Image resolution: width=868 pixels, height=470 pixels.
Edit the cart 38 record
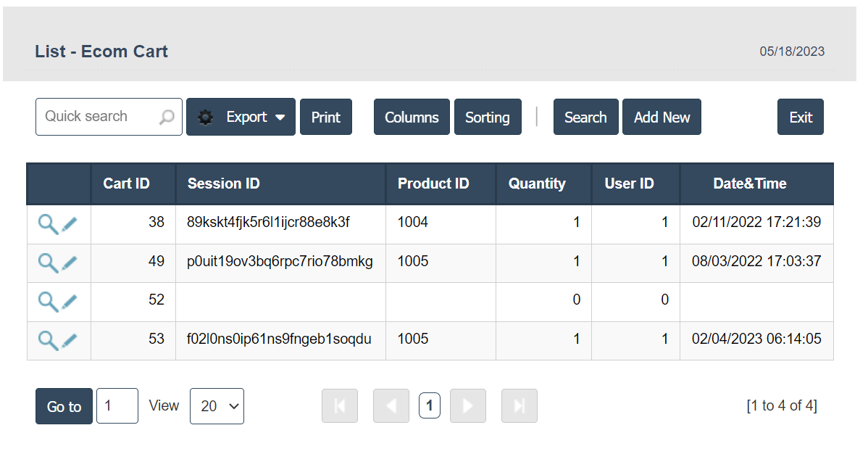(x=69, y=224)
